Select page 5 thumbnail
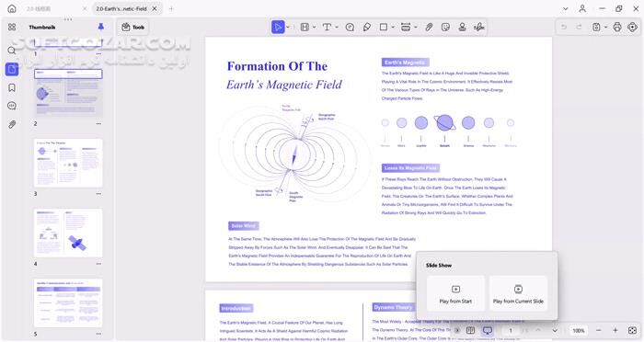This screenshot has height=342, width=644. point(68,303)
